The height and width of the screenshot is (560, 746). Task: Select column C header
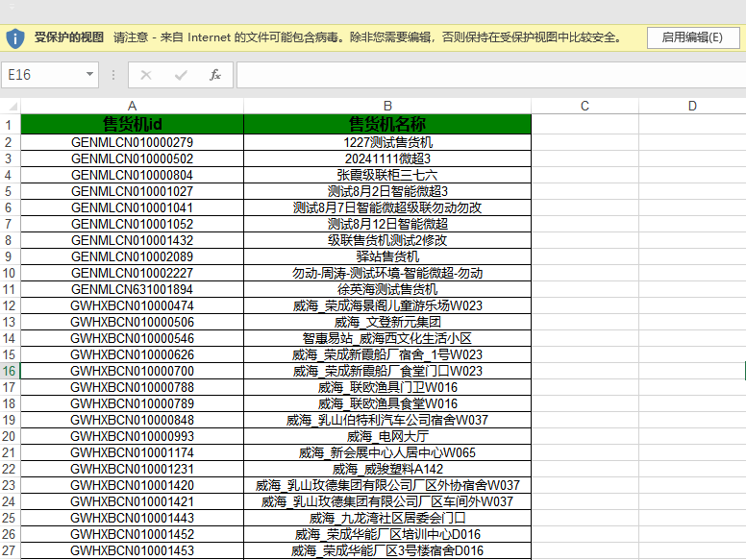tap(584, 106)
